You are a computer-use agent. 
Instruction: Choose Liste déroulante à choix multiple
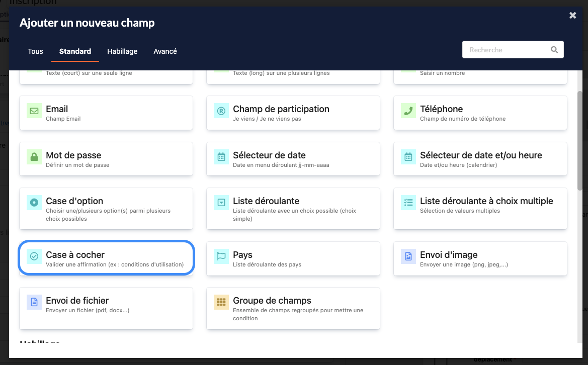(x=480, y=205)
